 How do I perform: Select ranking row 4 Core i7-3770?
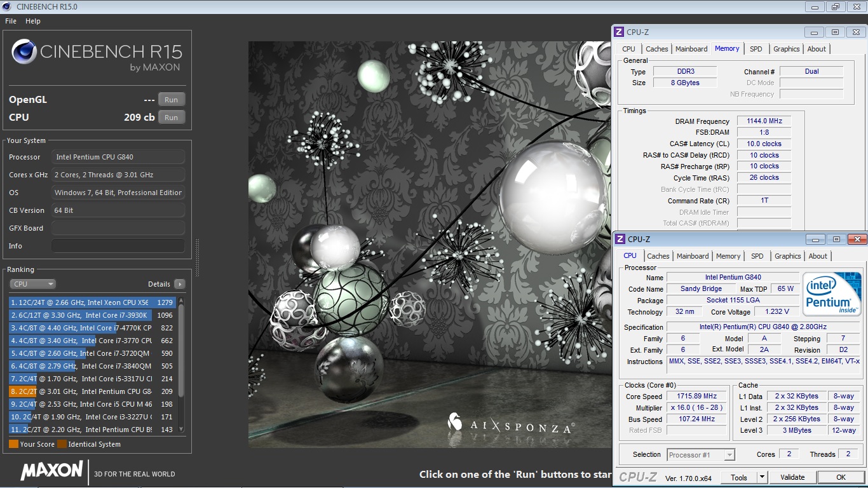pos(92,341)
